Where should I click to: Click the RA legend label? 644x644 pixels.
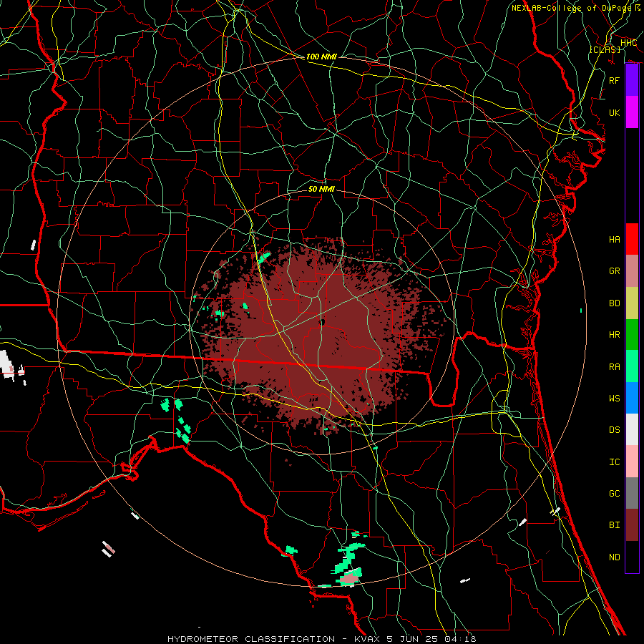point(614,367)
